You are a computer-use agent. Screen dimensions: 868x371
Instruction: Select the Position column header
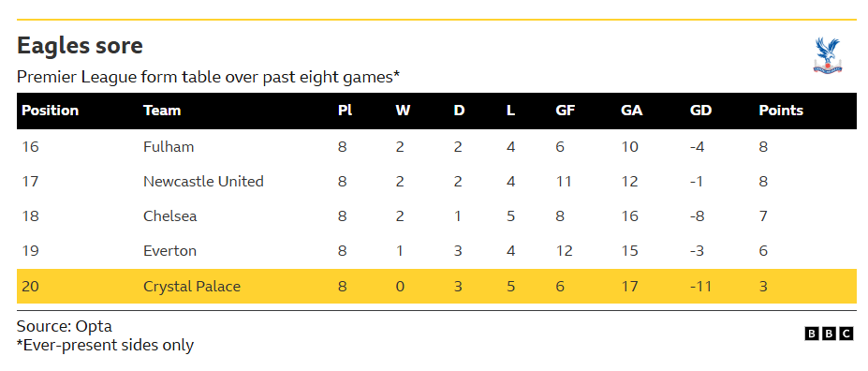point(50,111)
